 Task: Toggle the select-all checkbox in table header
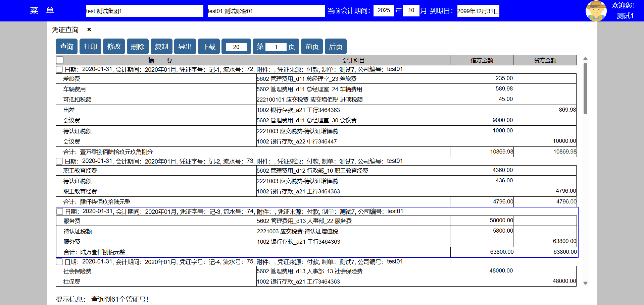pyautogui.click(x=60, y=60)
